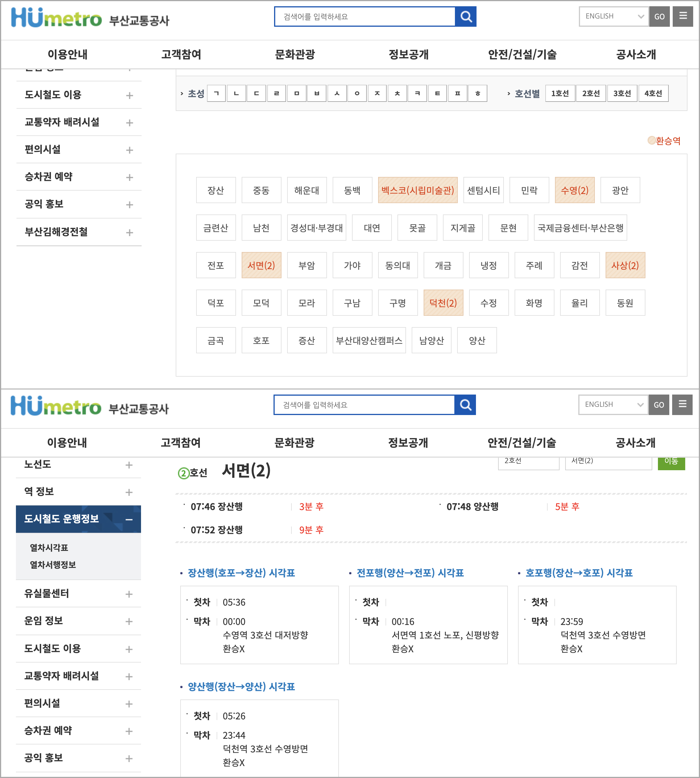The image size is (700, 778).
Task: Open the 문화관광 top navigation menu
Action: pyautogui.click(x=295, y=55)
